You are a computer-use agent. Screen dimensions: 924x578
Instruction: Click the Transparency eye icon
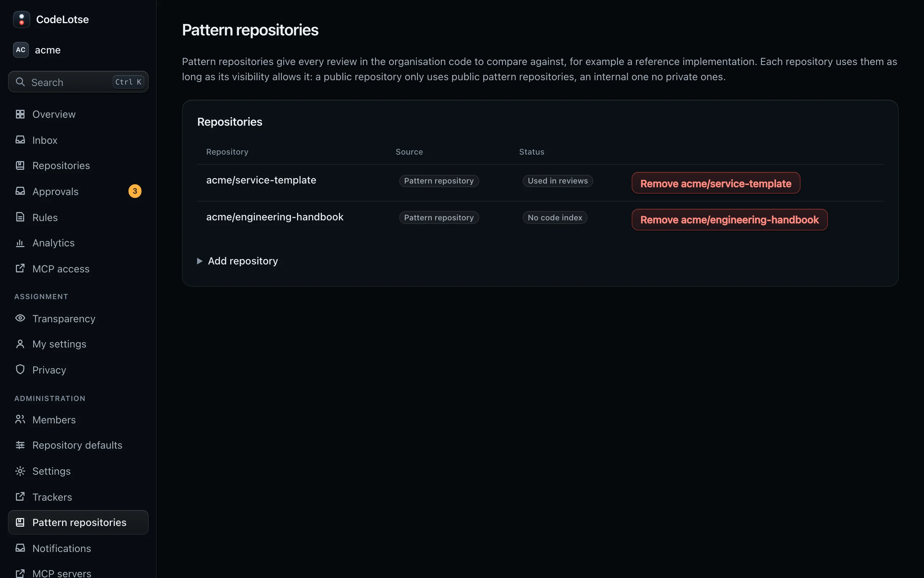[x=20, y=318]
